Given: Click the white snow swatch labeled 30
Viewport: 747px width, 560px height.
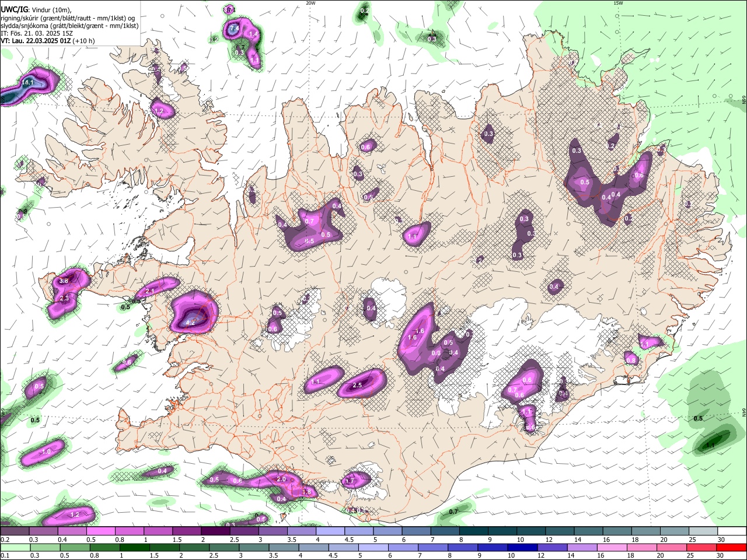Looking at the screenshot, I should click(732, 531).
